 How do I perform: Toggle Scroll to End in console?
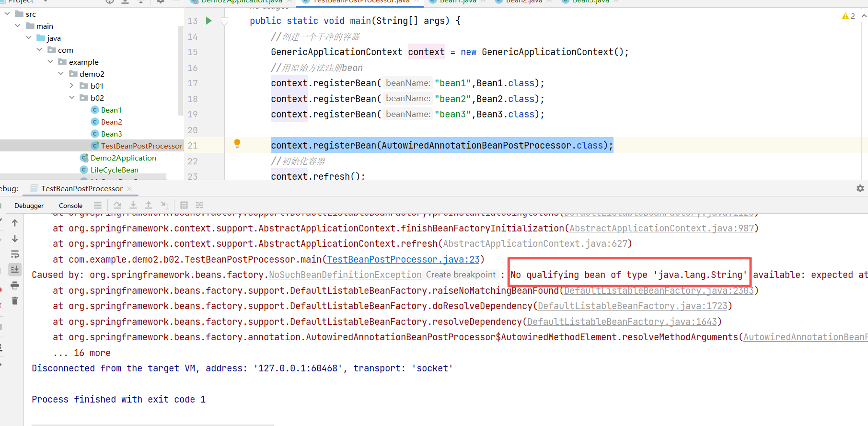[15, 269]
